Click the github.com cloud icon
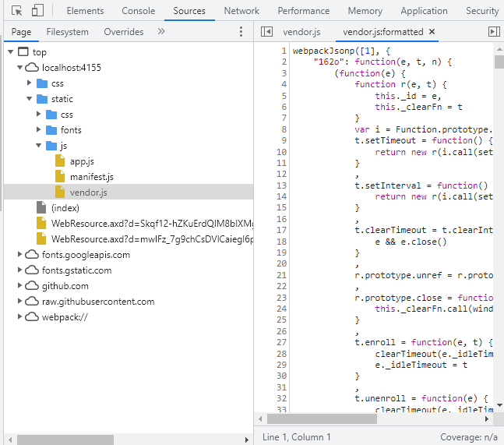Screen dimensions: 504x445 pyautogui.click(x=32, y=285)
